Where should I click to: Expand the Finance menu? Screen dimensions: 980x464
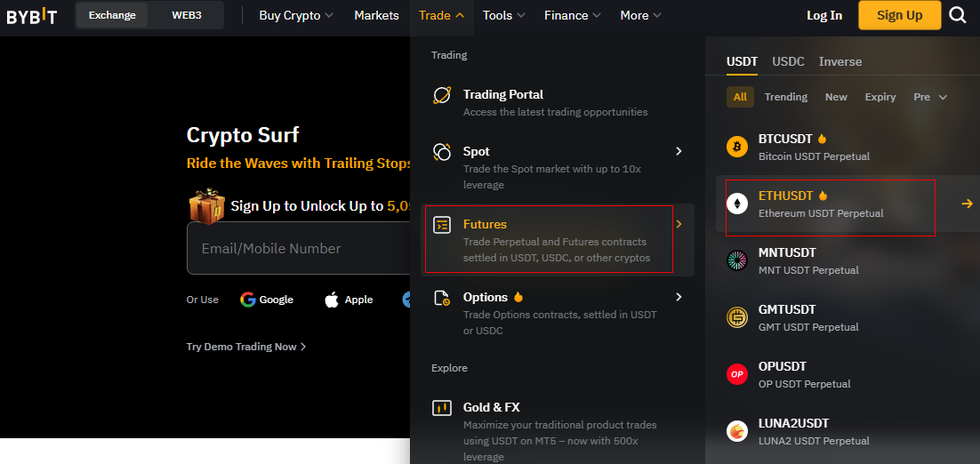573,16
